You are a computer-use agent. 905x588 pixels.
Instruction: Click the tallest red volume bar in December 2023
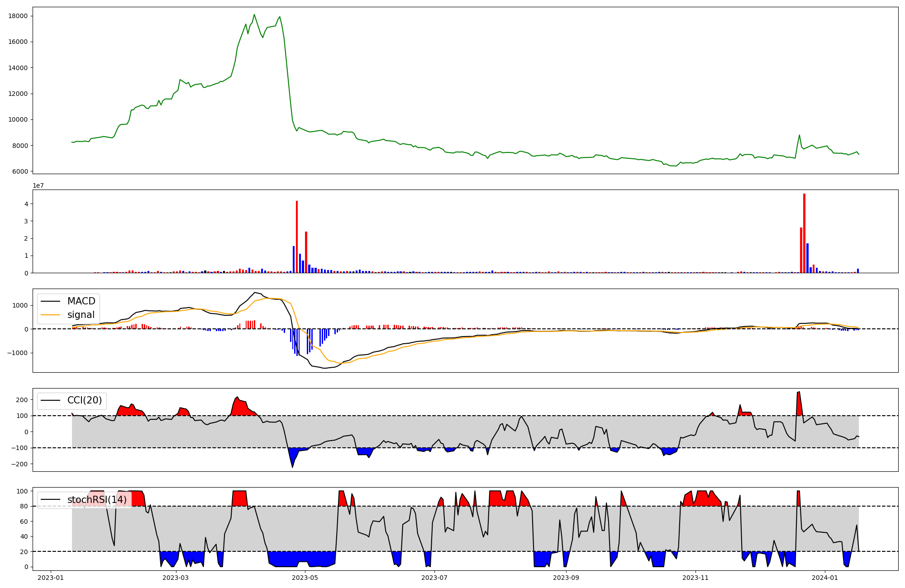click(x=804, y=233)
